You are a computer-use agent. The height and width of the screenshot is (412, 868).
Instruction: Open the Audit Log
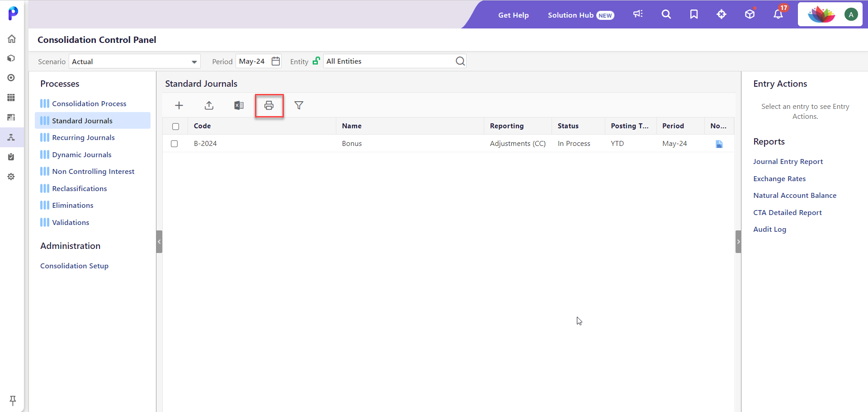(x=769, y=229)
